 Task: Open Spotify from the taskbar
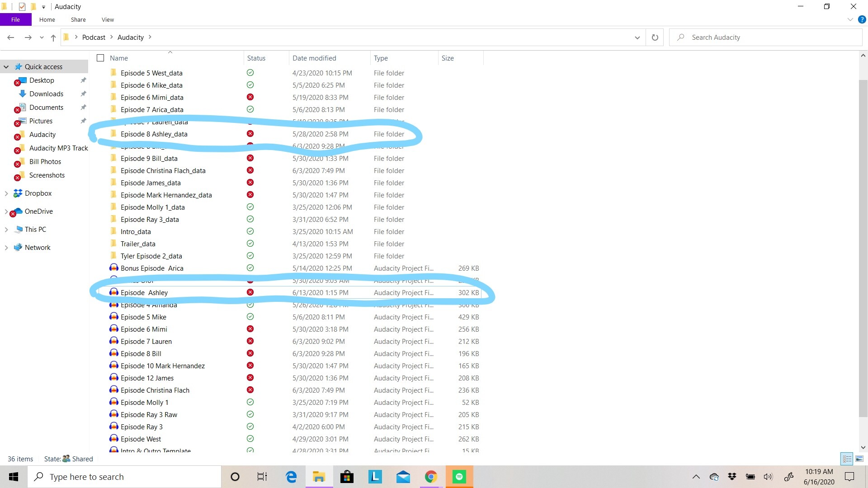pyautogui.click(x=459, y=477)
